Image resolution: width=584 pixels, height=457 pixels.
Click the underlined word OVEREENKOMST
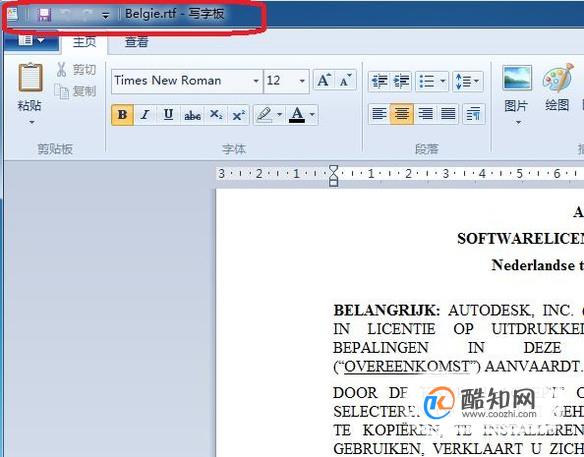[407, 366]
